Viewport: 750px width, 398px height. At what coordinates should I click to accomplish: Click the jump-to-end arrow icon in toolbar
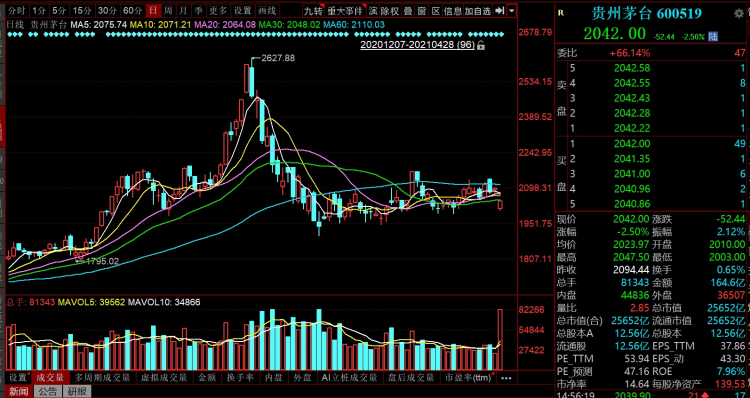[x=499, y=11]
